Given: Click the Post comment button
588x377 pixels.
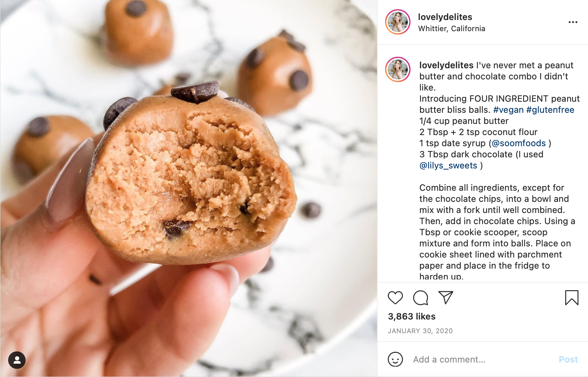Looking at the screenshot, I should 568,359.
